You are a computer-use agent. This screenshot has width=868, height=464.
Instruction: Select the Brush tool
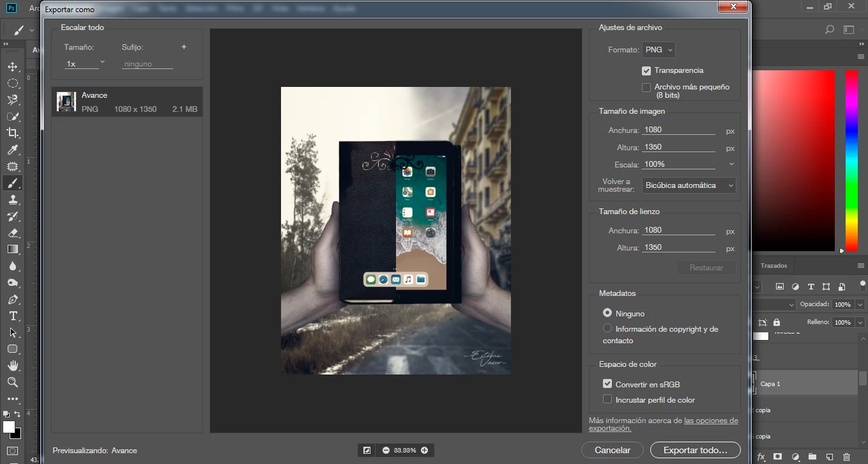13,183
